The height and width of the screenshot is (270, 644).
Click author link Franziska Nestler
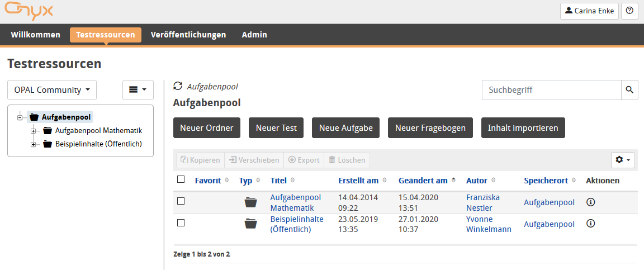pyautogui.click(x=483, y=202)
